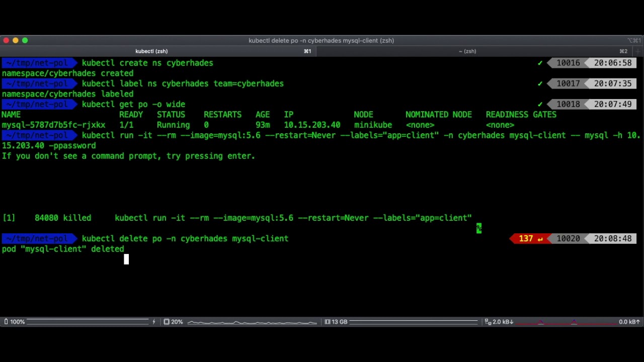Click the memory usage bar
Screen dimensions: 644x362
coord(414,322)
